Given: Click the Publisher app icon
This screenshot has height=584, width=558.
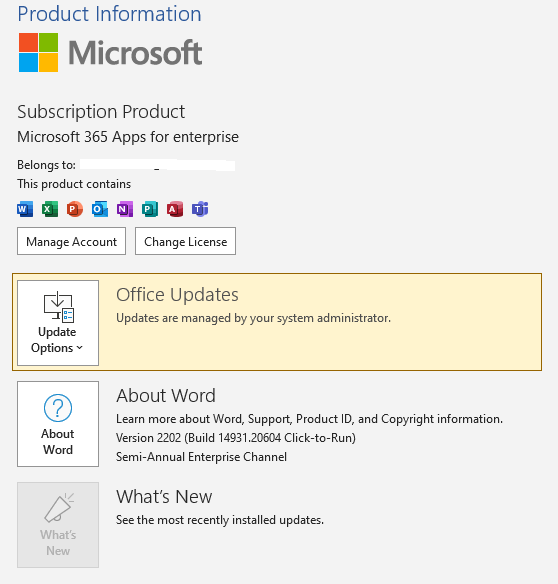Looking at the screenshot, I should point(150,209).
